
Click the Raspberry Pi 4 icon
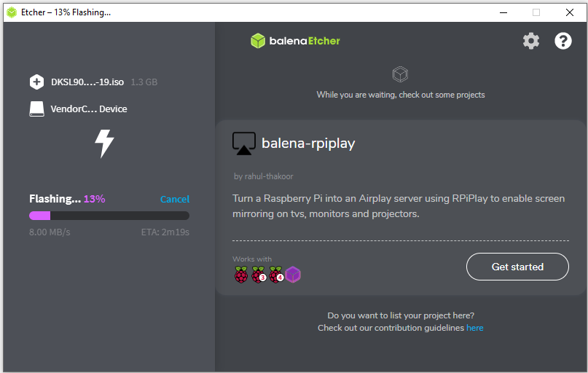pyautogui.click(x=276, y=275)
